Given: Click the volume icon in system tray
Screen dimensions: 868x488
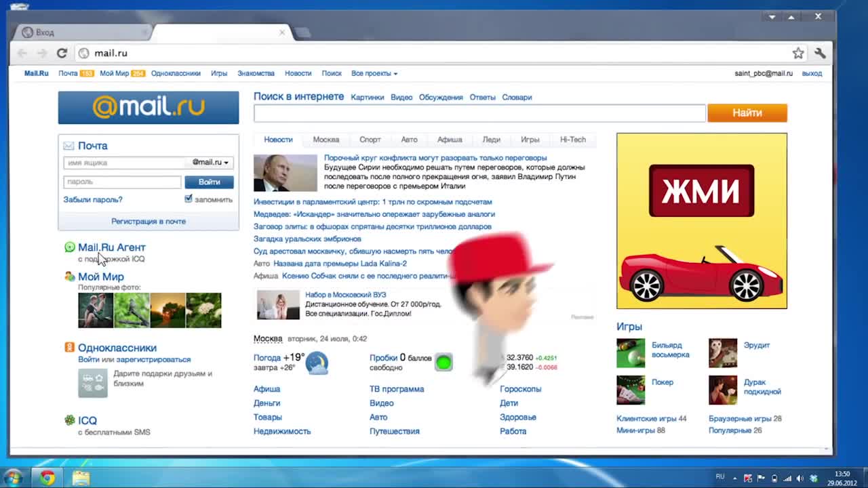Looking at the screenshot, I should (x=800, y=479).
